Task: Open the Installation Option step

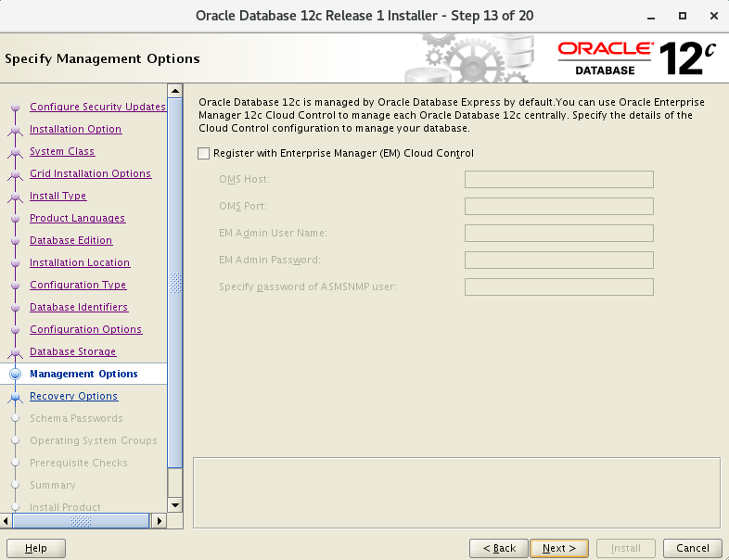Action: tap(75, 129)
